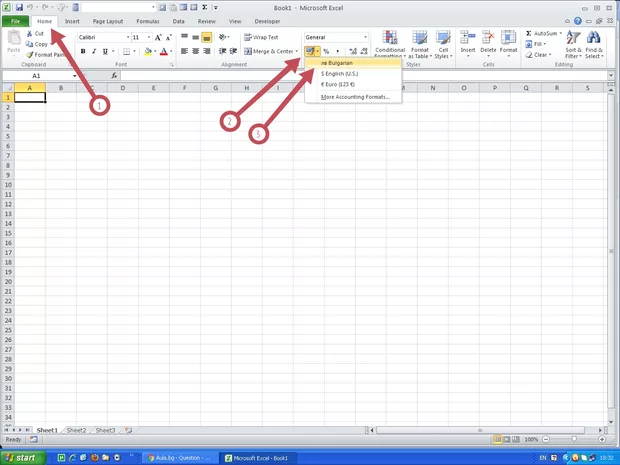
Task: Open Conditional Formatting
Action: click(x=390, y=44)
